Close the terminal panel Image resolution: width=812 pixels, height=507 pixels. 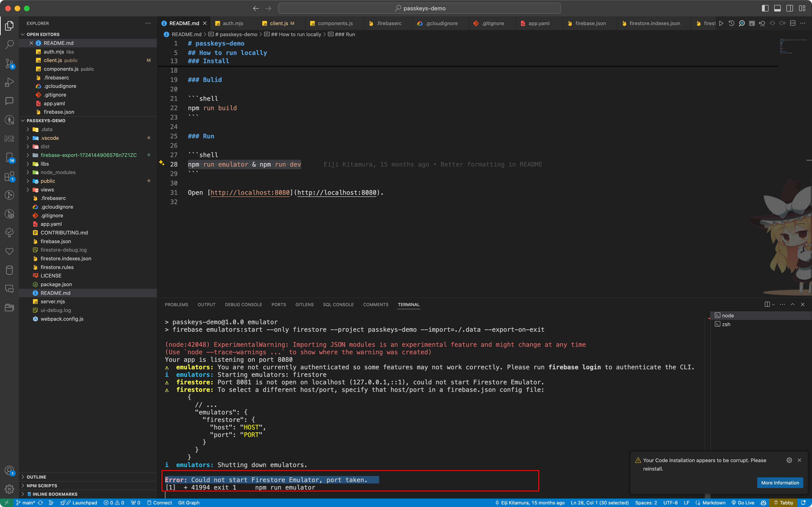[803, 304]
